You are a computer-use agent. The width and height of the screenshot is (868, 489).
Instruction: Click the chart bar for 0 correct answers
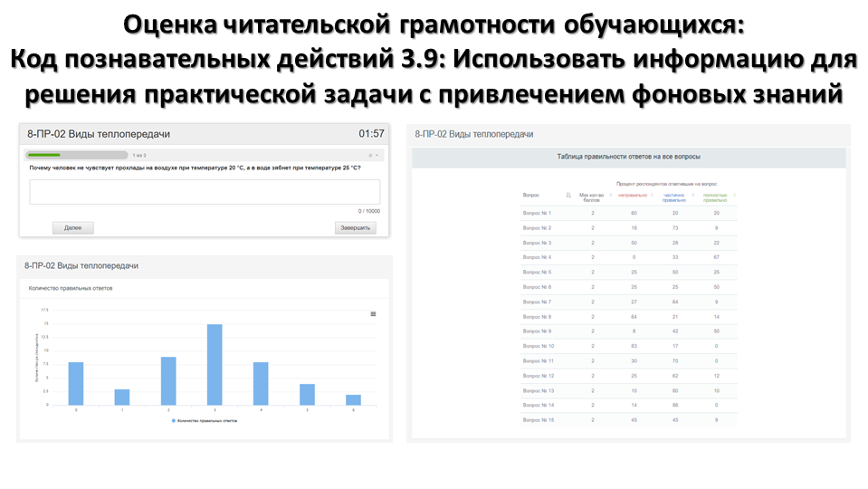[76, 383]
